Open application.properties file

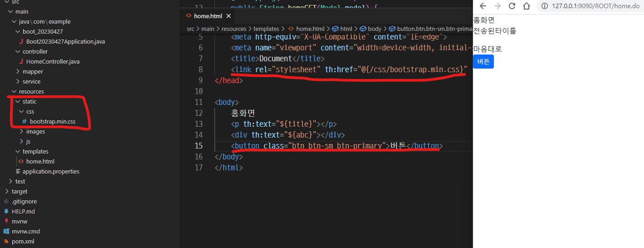click(x=51, y=171)
